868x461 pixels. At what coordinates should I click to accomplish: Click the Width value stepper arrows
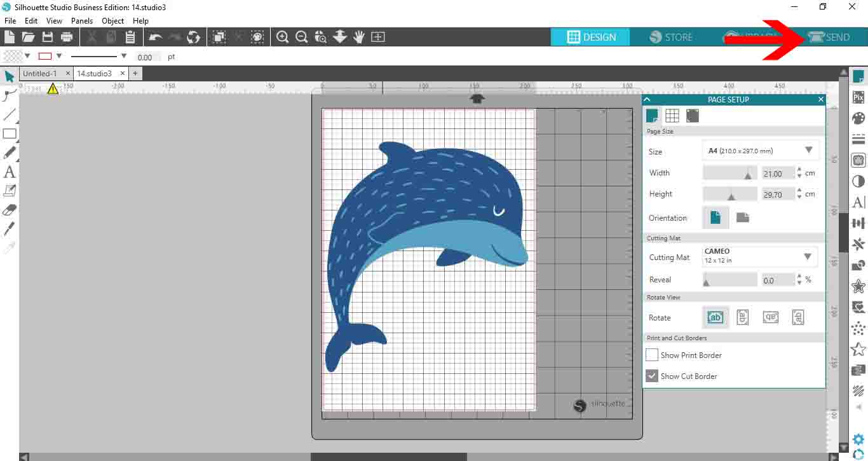point(799,173)
